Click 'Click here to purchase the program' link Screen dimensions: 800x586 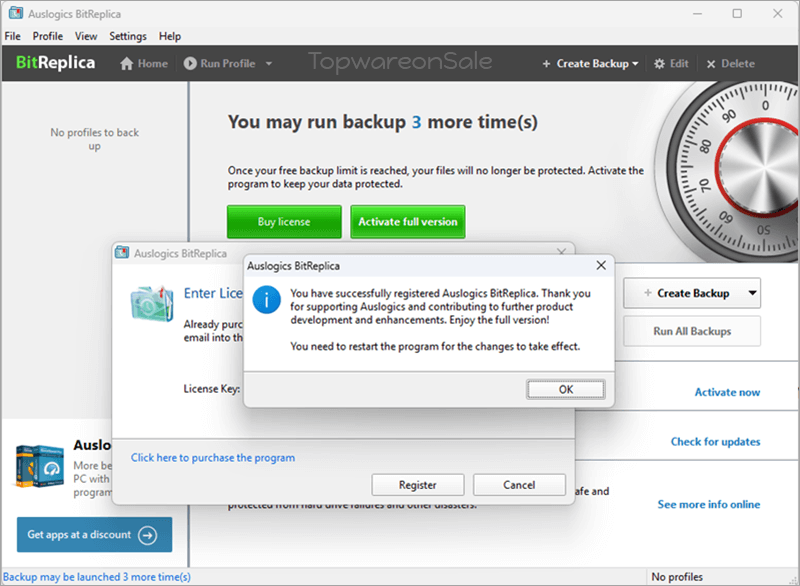(x=213, y=457)
